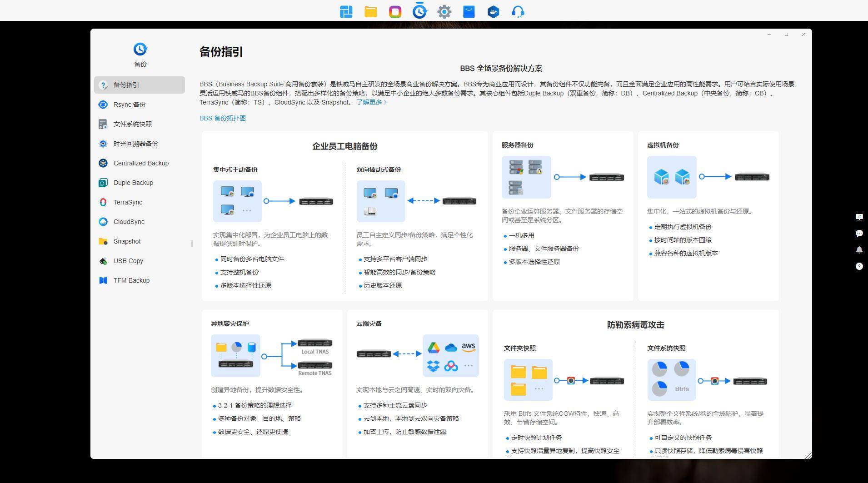Screen dimensions: 868x483
Task: Select Snapshot in the sidebar
Action: click(127, 241)
